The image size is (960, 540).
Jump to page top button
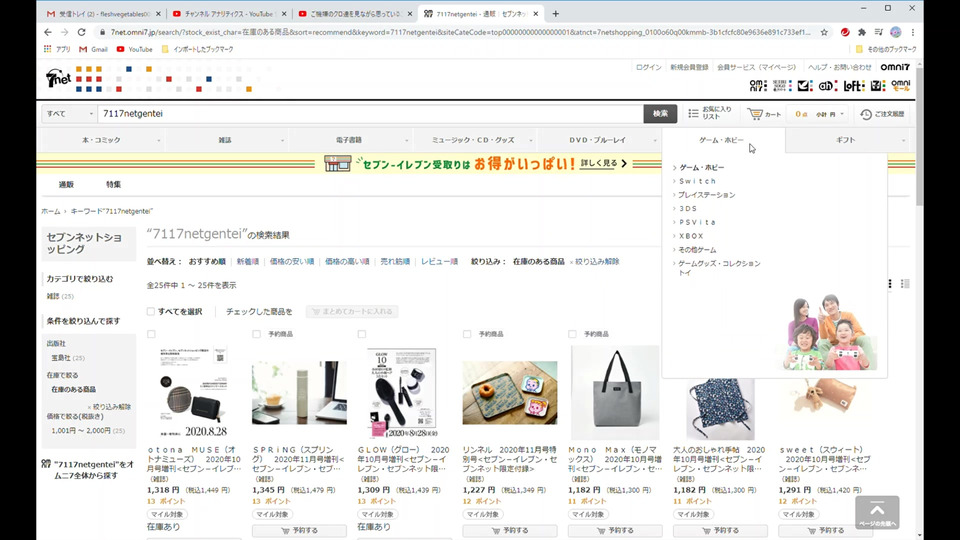[x=877, y=512]
